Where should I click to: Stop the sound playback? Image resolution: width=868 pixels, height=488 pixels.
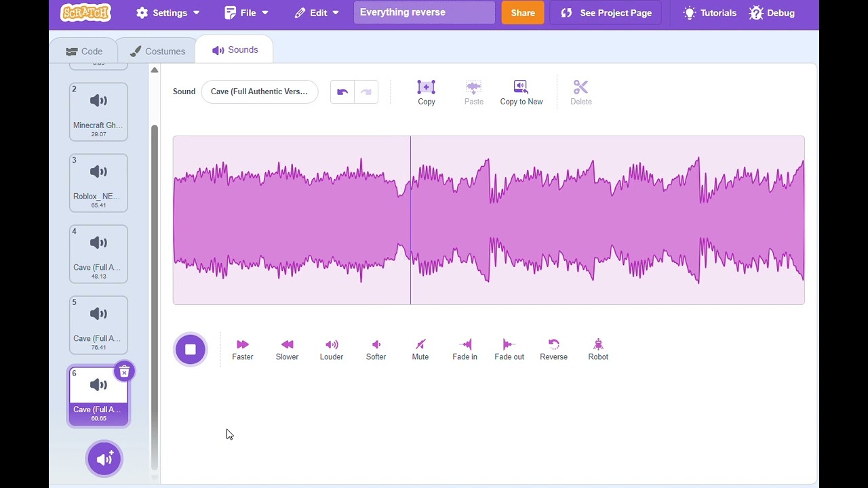pyautogui.click(x=191, y=350)
